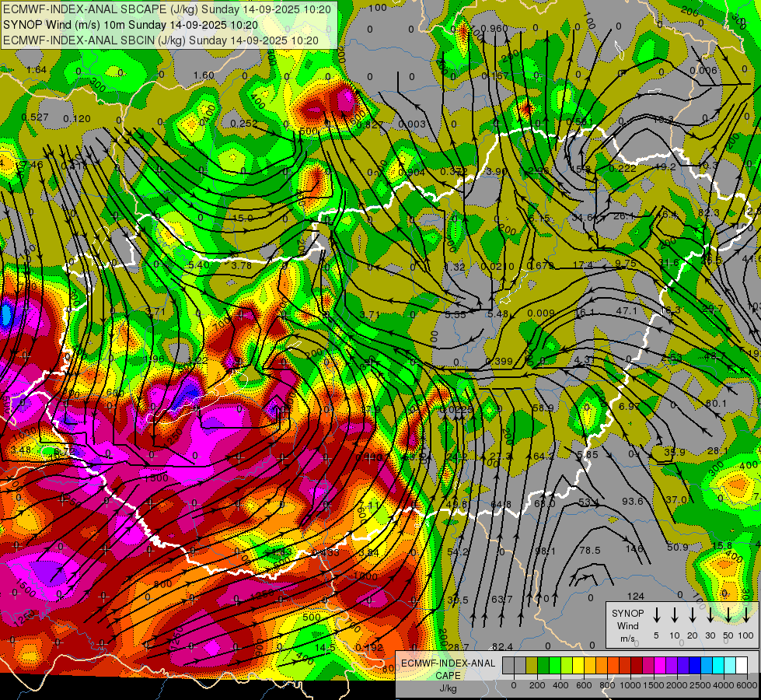Click the 7.11 station value
This screenshot has height=700, width=761.
371,506
